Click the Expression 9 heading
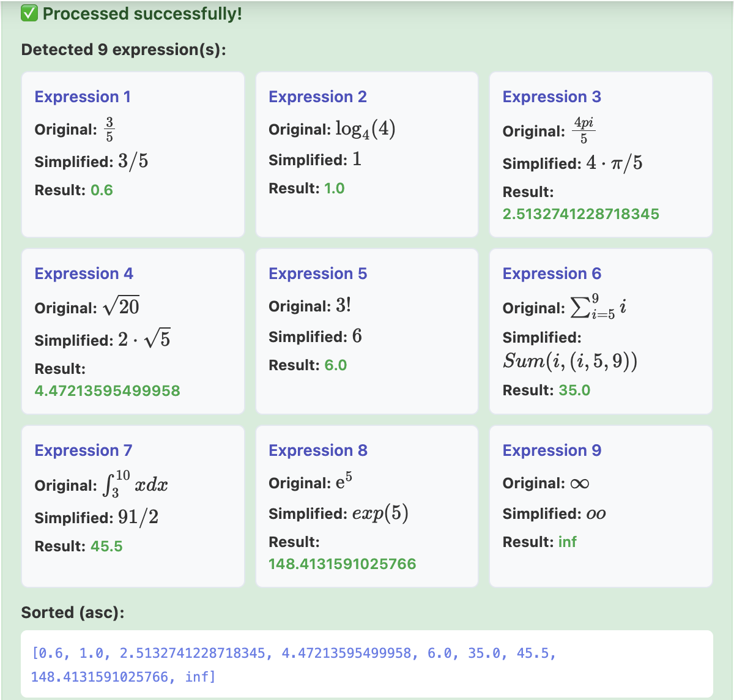The height and width of the screenshot is (700, 734). (x=552, y=450)
